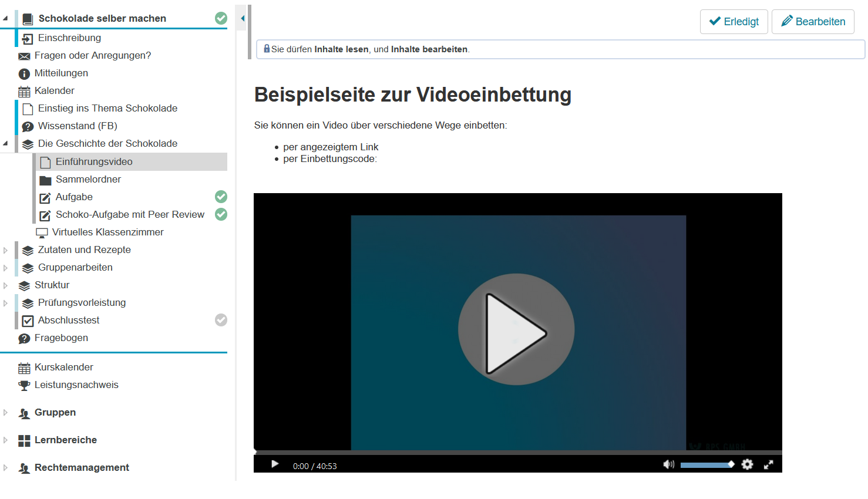Toggle completion for Schoko-Aufgabe mit Peer Review

pyautogui.click(x=221, y=214)
